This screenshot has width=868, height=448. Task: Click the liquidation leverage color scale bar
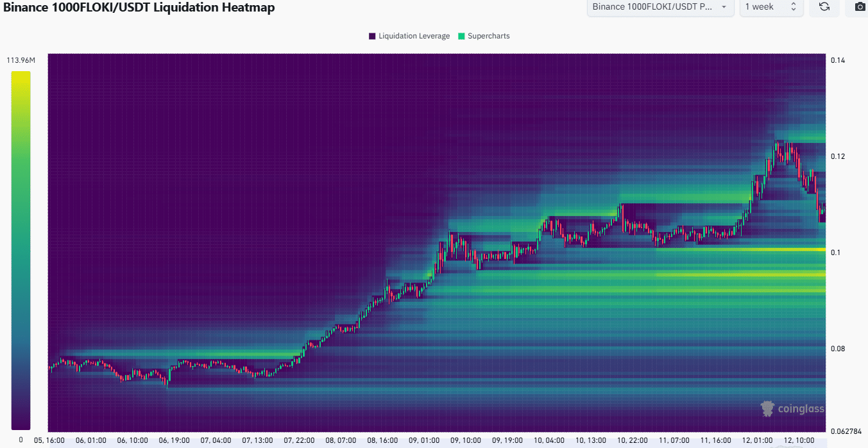(21, 250)
